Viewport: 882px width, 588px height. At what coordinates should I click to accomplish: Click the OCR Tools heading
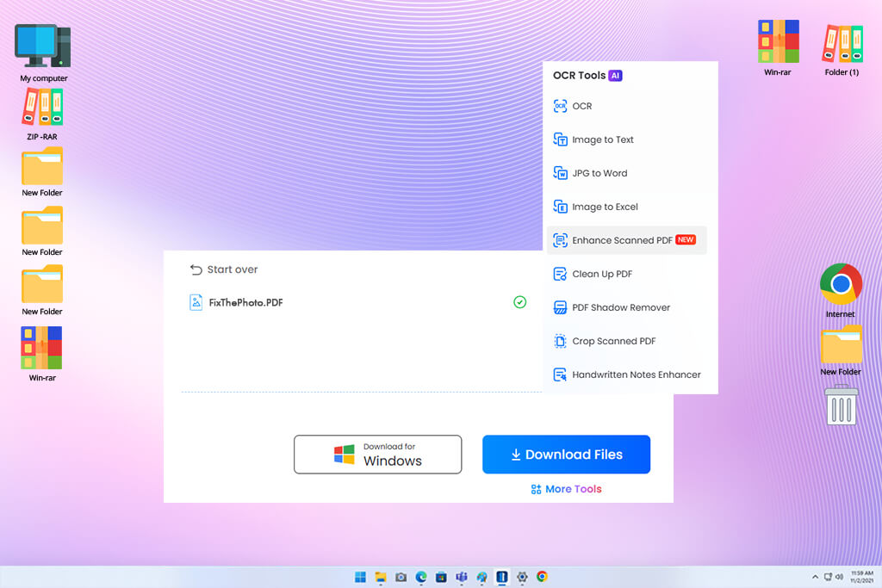click(x=580, y=75)
